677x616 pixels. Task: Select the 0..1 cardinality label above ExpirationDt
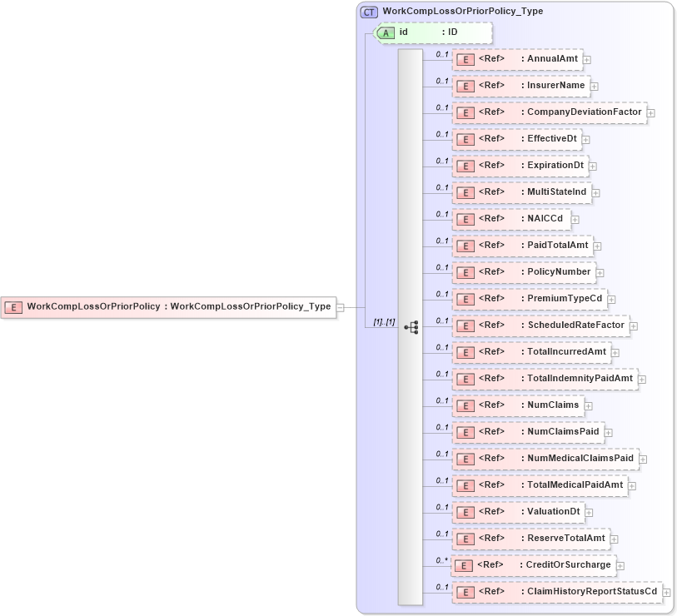441,160
